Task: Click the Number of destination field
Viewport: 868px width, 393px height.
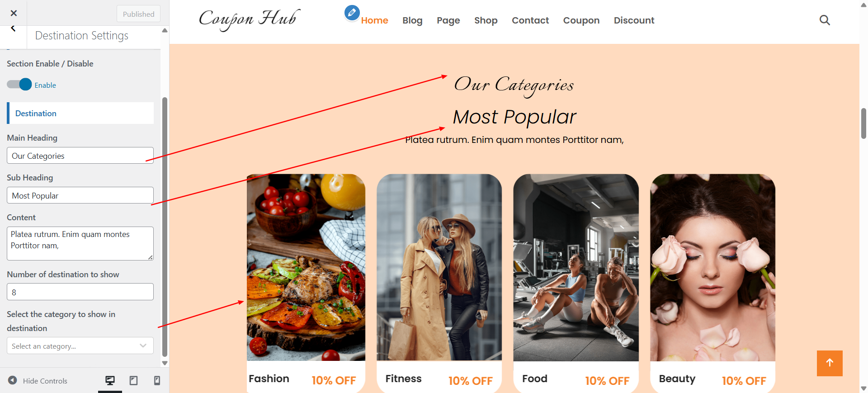Action: pos(80,292)
